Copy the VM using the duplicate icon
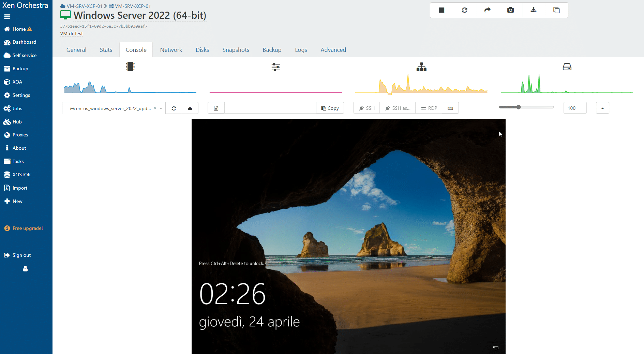 coord(556,10)
